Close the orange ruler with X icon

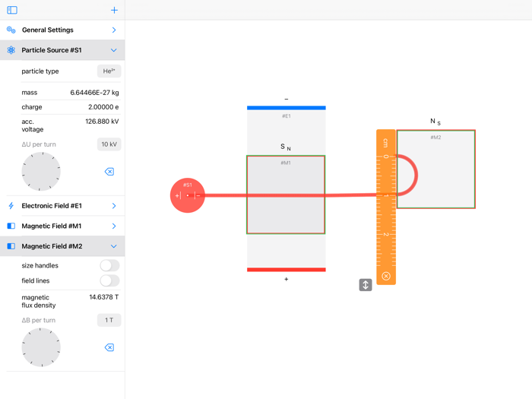click(x=386, y=276)
